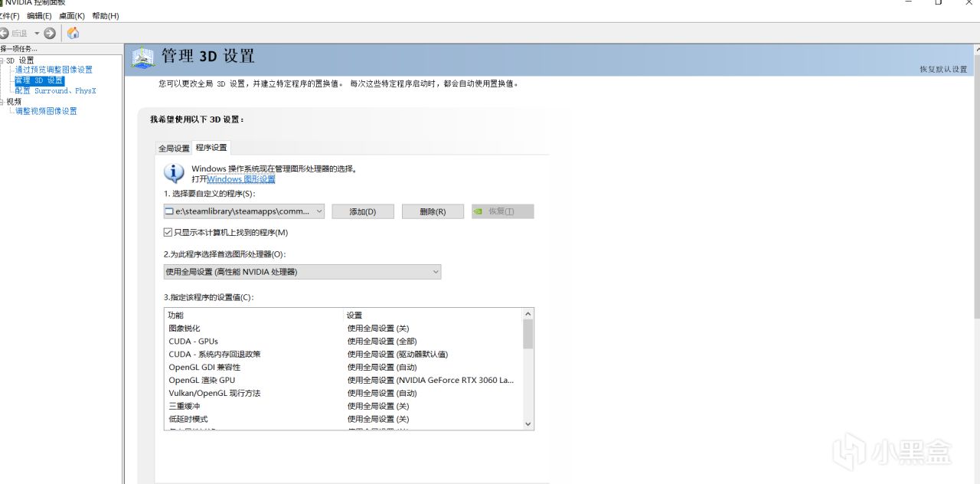This screenshot has width=980, height=484.
Task: Open 帮助(H) menu
Action: pos(106,16)
